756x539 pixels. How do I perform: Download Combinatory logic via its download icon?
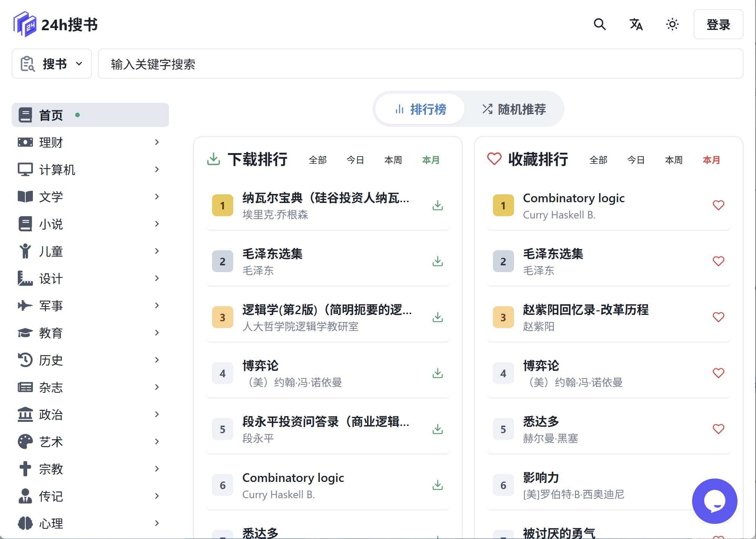pos(438,485)
